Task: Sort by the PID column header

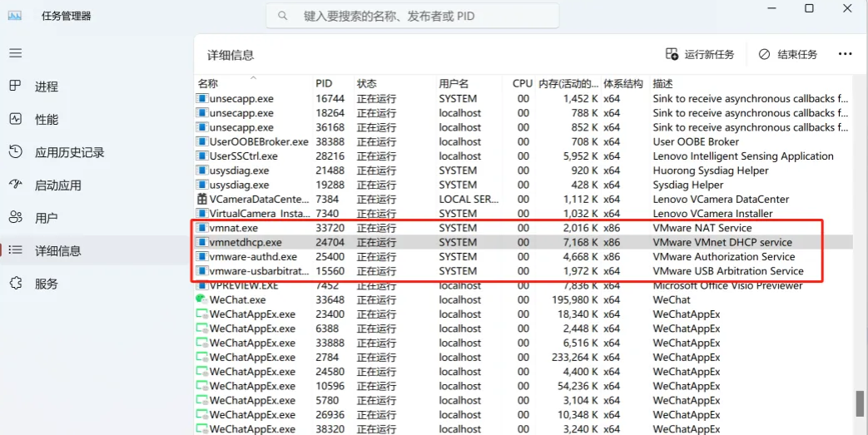Action: point(324,84)
